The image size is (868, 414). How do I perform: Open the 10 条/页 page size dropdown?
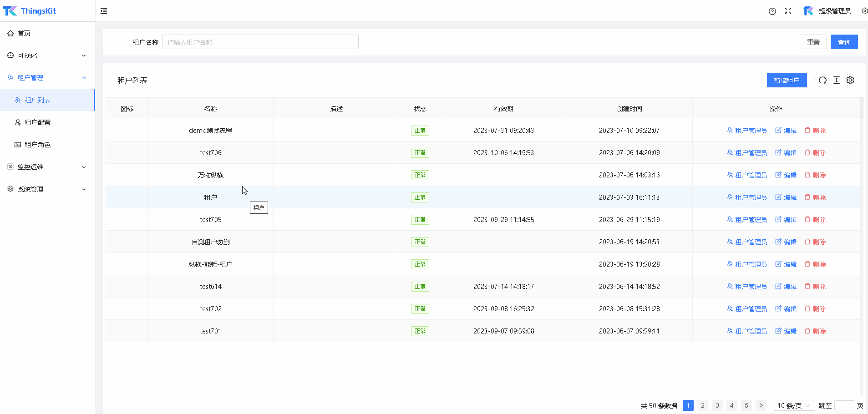point(794,405)
